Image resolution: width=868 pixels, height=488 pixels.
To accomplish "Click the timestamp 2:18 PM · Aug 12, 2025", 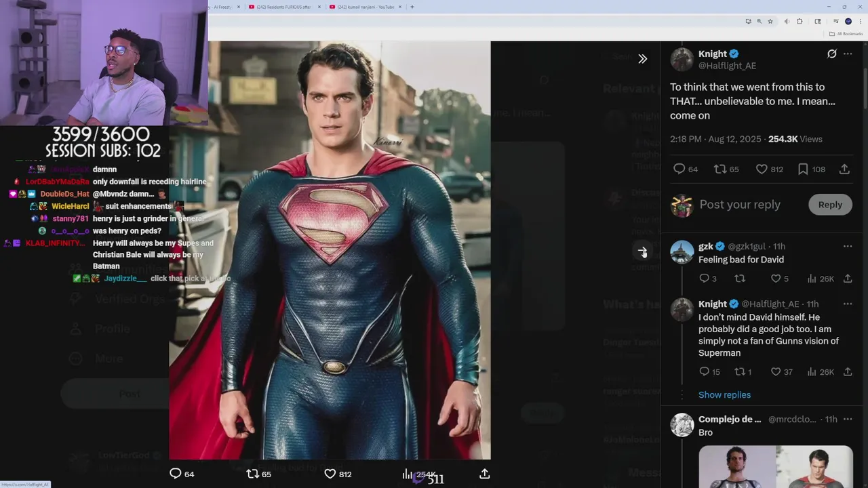I will pyautogui.click(x=716, y=139).
